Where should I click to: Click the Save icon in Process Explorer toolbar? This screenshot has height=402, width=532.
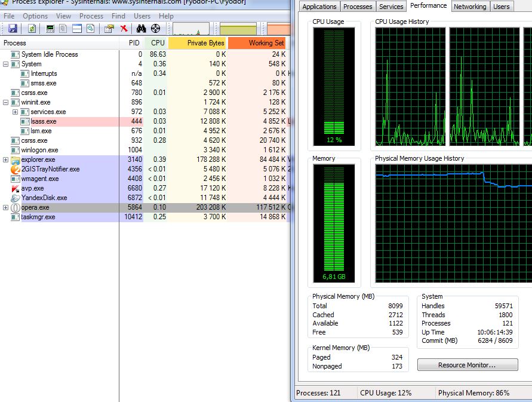point(13,29)
